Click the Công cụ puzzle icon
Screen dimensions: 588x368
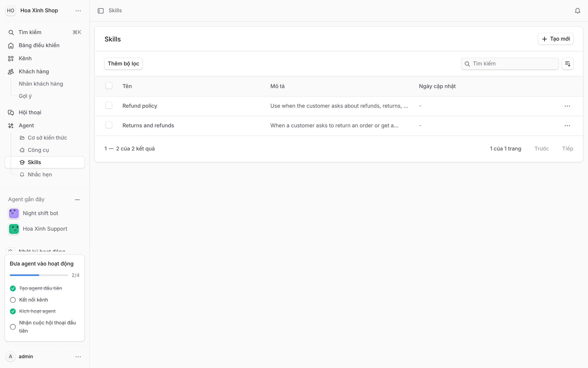point(22,150)
